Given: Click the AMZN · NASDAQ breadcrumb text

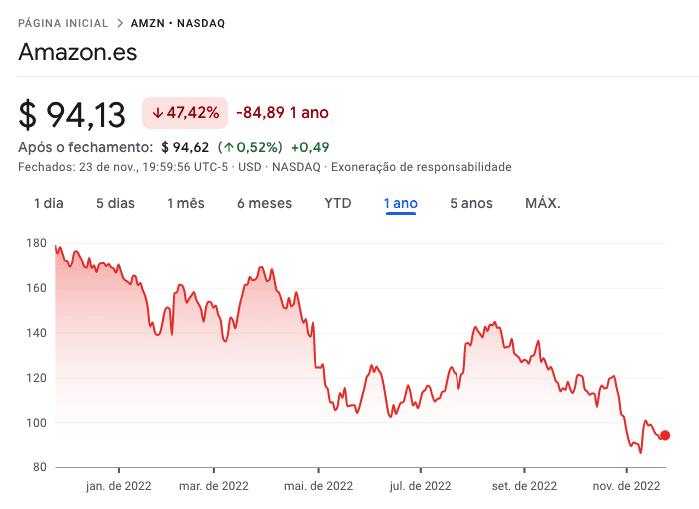Looking at the screenshot, I should pyautogui.click(x=178, y=23).
